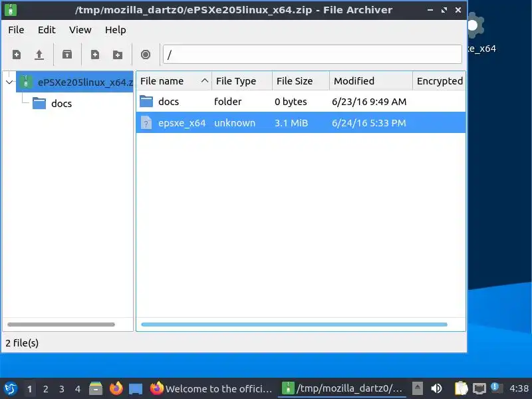This screenshot has width=532, height=399.
Task: Select docs folder in the left tree
Action: tap(61, 104)
